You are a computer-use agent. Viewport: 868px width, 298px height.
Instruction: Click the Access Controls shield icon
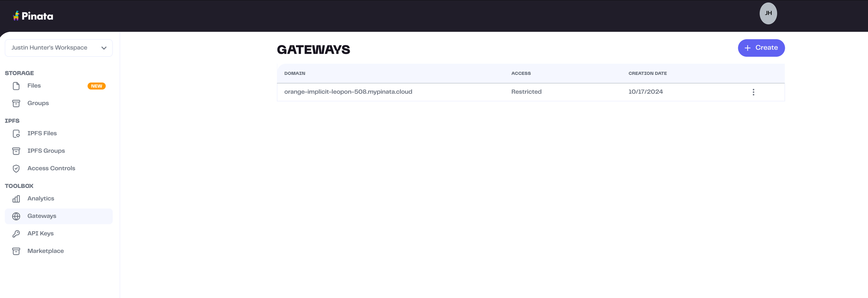(x=16, y=169)
